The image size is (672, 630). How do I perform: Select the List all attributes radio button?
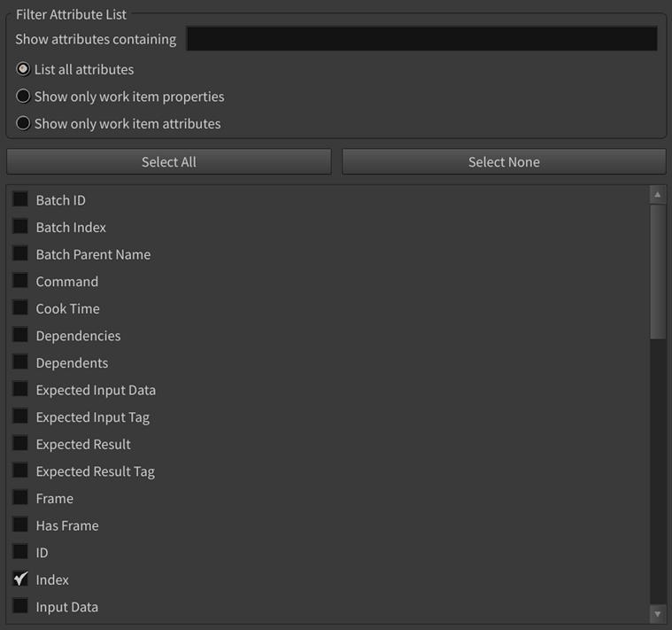tap(24, 69)
